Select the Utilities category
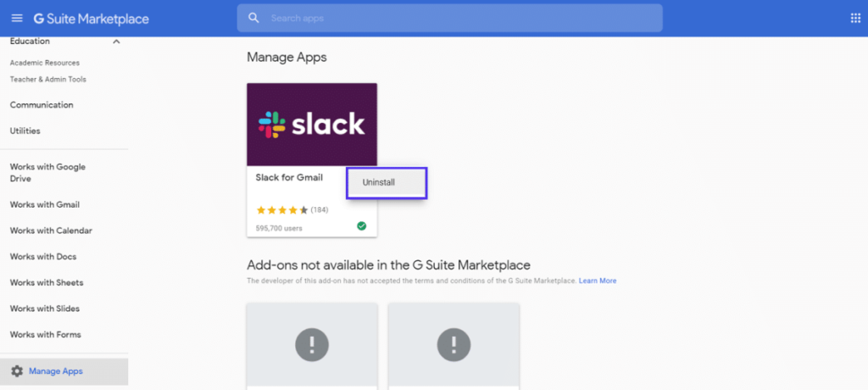The height and width of the screenshot is (390, 868). click(25, 131)
